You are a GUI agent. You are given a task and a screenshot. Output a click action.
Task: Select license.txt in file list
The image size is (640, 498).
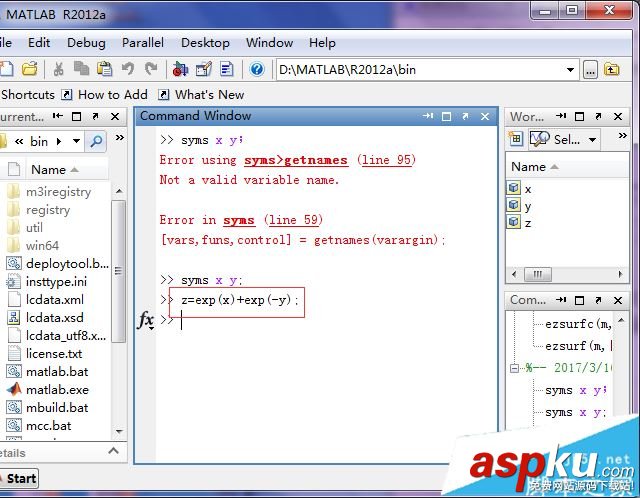coord(54,353)
